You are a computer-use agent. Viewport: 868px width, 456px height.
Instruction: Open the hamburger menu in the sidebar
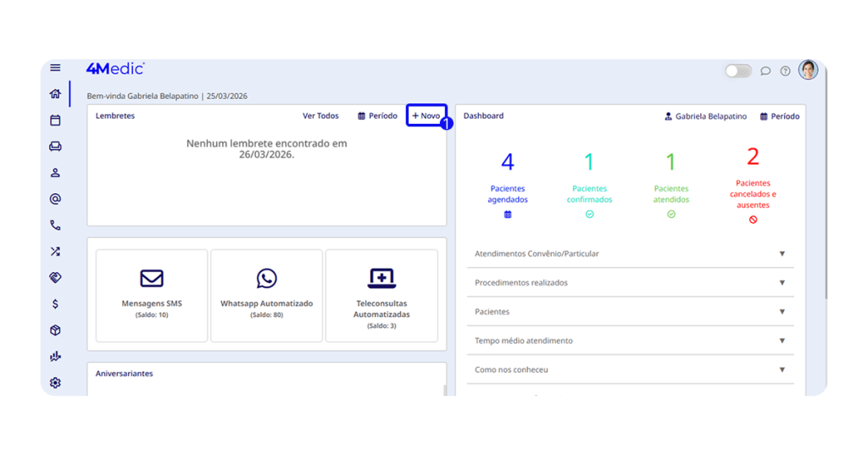[55, 68]
